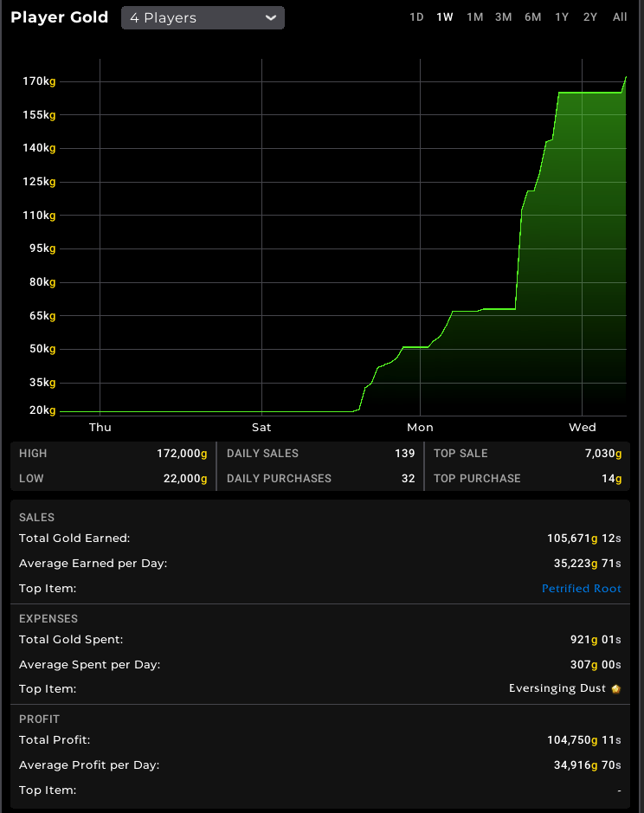Show the All time range
This screenshot has height=813, width=644.
pyautogui.click(x=620, y=17)
